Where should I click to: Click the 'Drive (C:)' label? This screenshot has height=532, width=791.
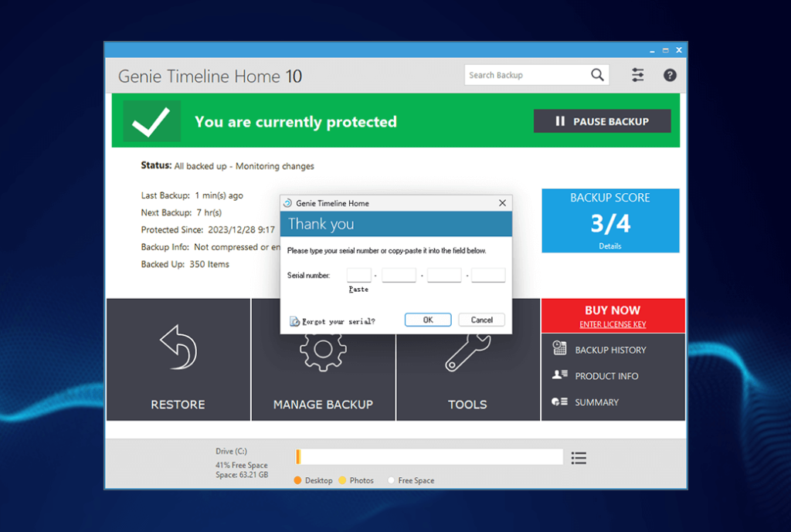231,452
